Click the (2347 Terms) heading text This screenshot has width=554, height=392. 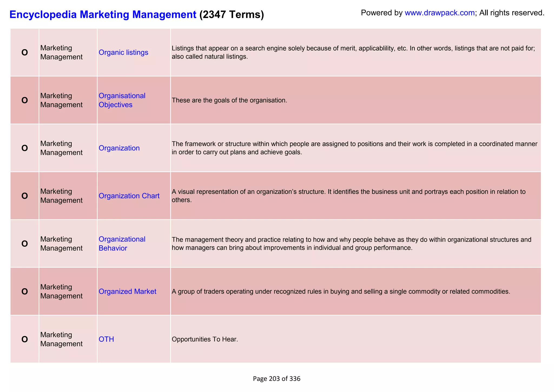[x=232, y=15]
